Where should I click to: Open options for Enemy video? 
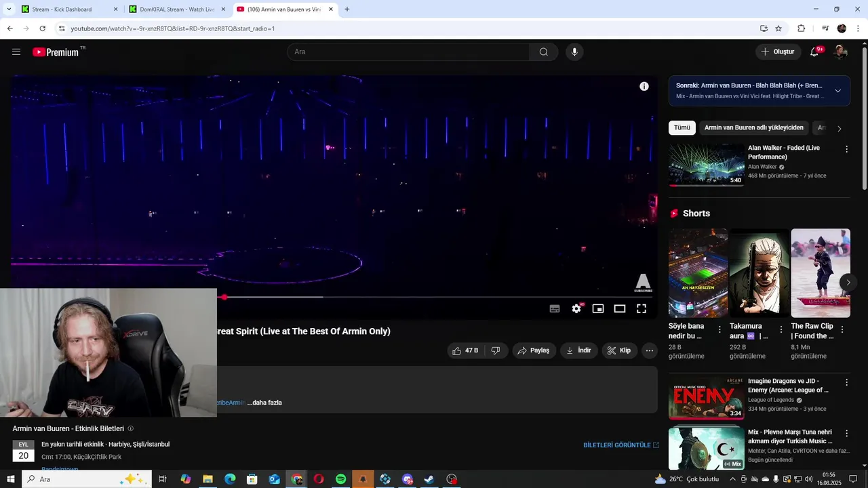pos(846,382)
